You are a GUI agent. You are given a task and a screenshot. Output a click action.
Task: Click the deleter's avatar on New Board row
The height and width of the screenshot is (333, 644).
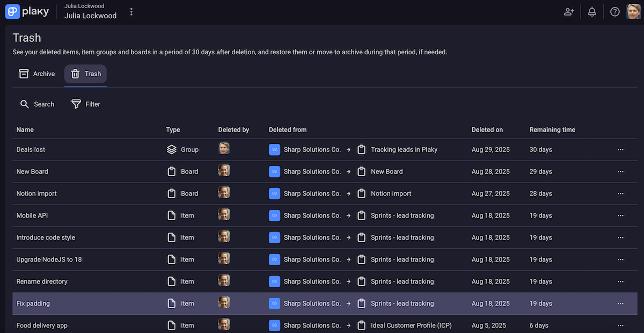coord(224,170)
